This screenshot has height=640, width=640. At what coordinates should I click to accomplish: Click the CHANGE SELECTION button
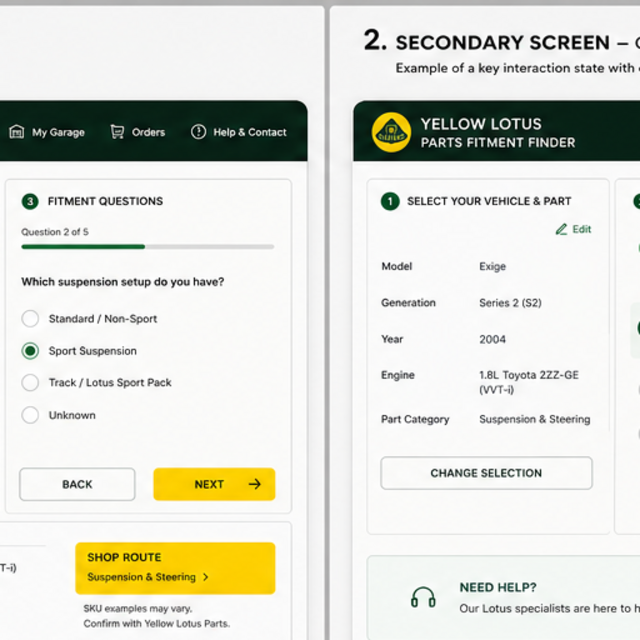click(x=486, y=473)
